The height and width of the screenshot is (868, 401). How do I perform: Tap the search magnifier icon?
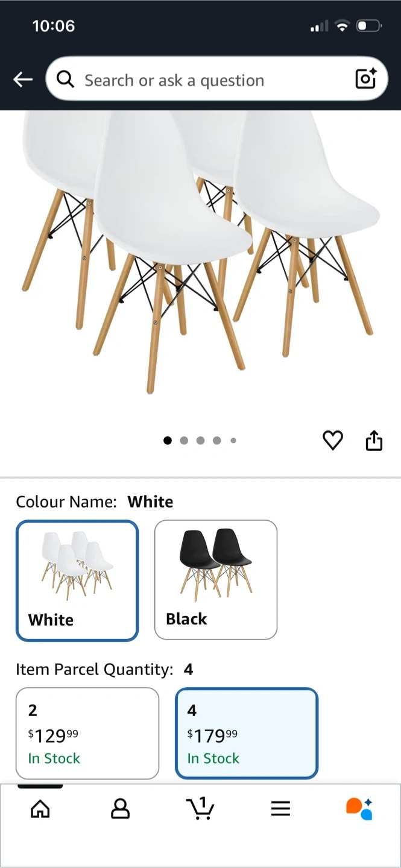65,79
